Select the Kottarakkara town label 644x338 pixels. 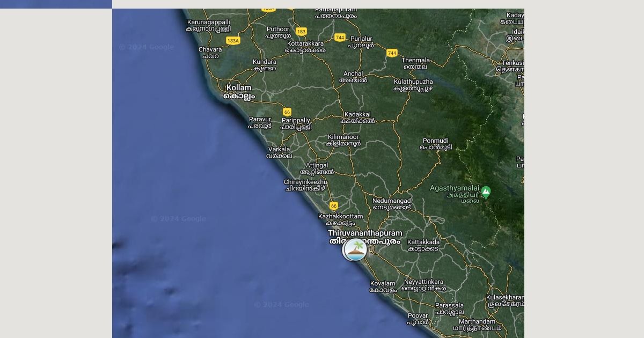click(x=305, y=47)
